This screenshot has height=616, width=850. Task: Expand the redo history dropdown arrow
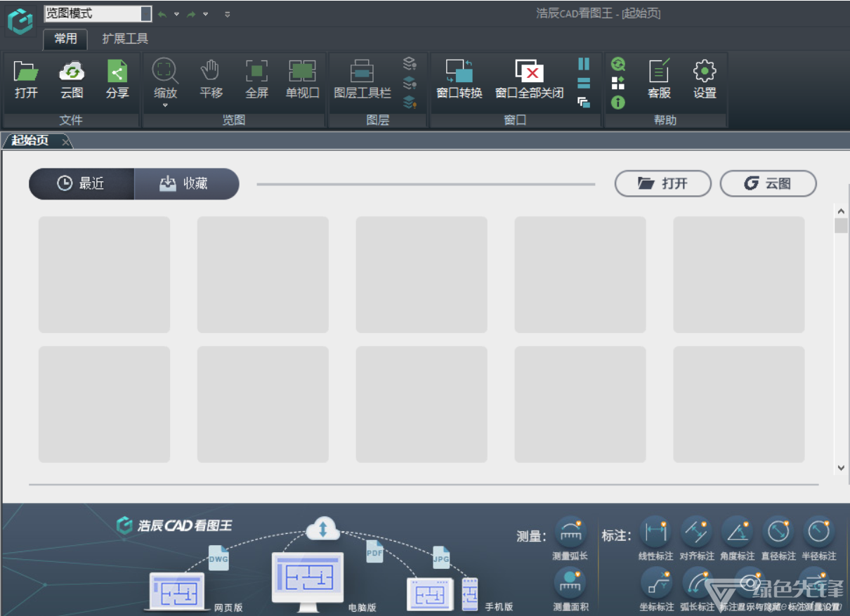click(205, 14)
